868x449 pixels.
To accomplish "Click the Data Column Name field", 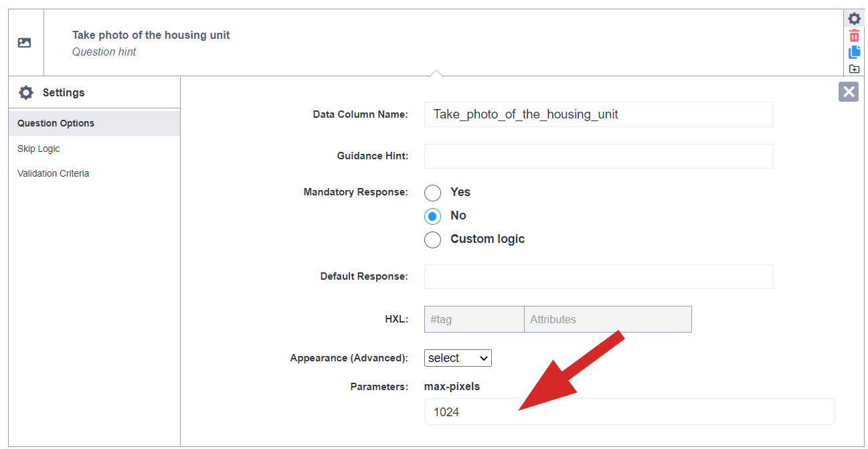I will click(598, 114).
